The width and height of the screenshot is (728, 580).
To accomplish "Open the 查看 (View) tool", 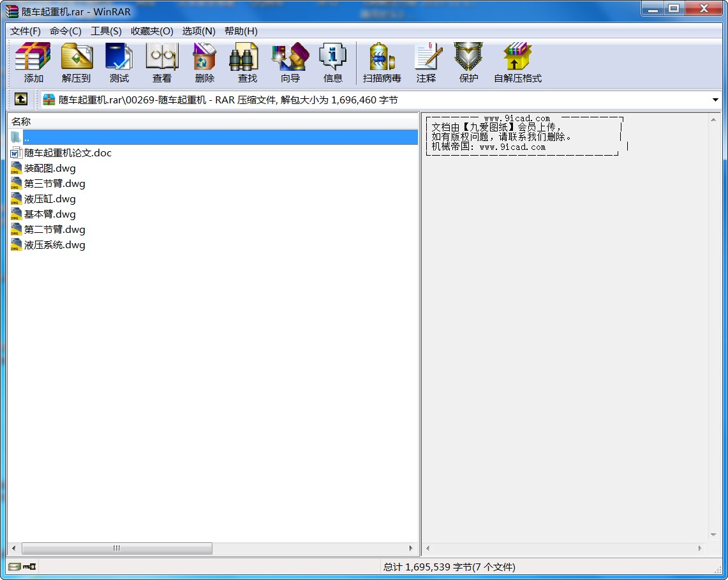I will point(161,63).
